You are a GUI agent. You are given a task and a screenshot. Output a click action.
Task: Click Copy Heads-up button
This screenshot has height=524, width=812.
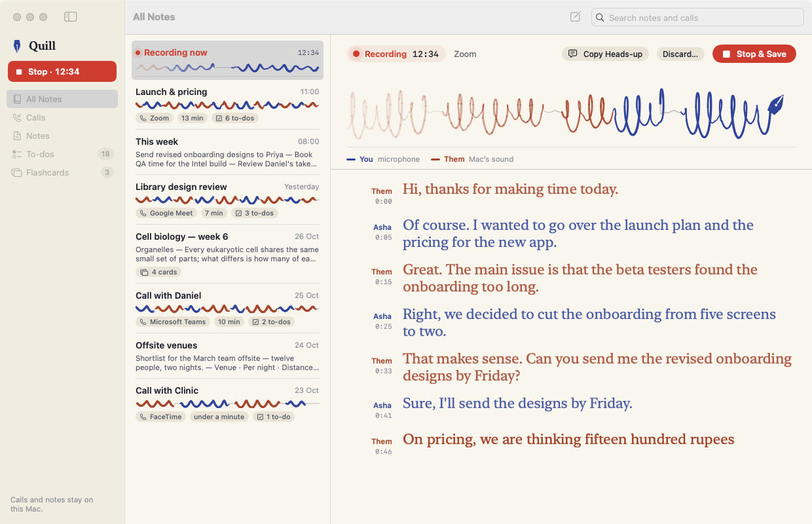coord(605,54)
